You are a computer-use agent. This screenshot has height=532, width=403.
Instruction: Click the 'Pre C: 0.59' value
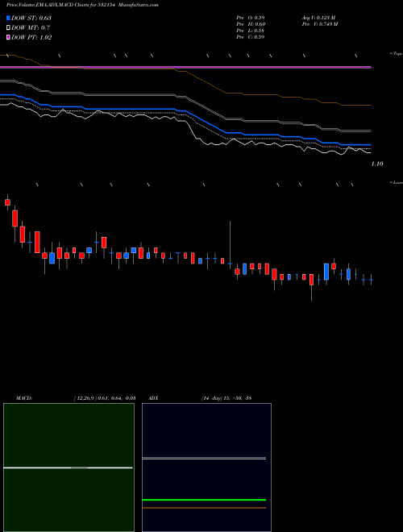pos(251,36)
